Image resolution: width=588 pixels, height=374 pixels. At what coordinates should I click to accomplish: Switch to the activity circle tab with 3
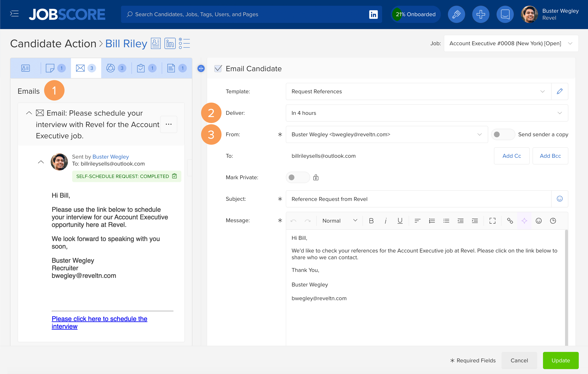tap(116, 68)
